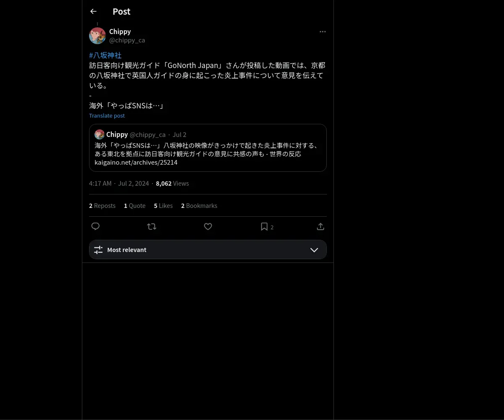
Task: Share the post via upload icon
Action: pos(320,226)
